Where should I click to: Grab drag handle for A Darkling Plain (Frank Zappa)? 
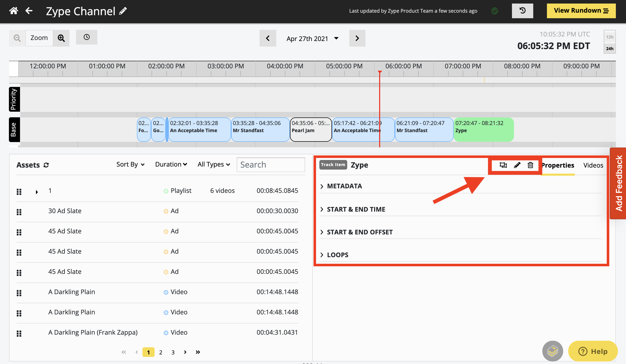coord(19,334)
